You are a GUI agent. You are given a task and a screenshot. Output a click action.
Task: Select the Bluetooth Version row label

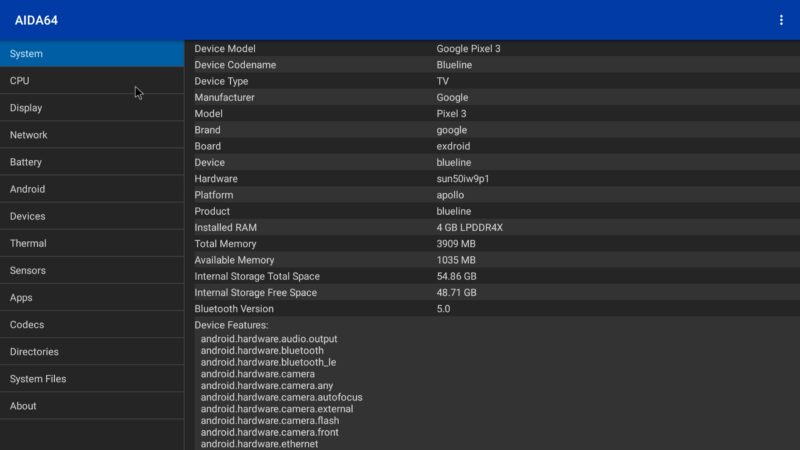coord(234,309)
